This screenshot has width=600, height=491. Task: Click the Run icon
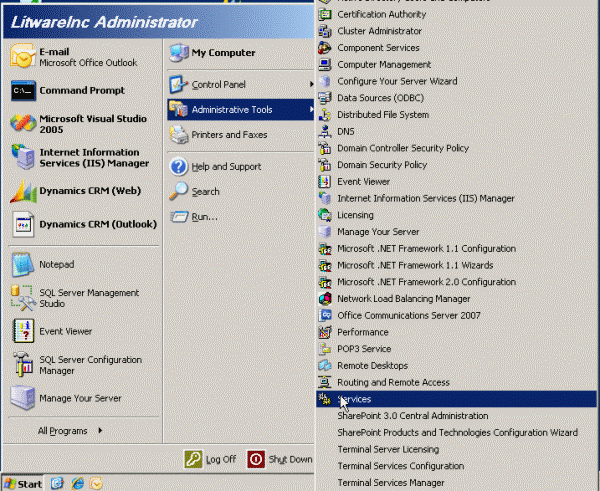179,217
